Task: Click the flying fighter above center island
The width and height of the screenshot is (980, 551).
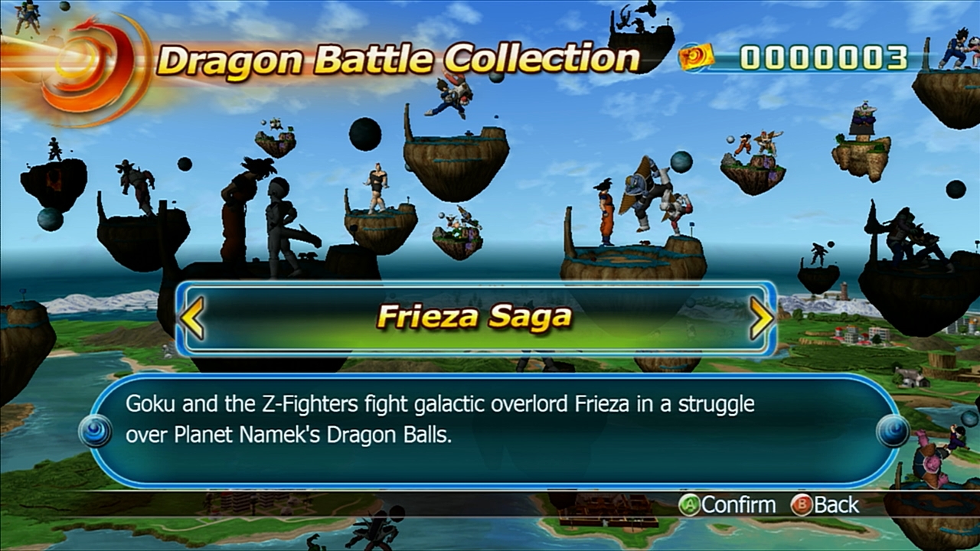Action: pos(452,95)
